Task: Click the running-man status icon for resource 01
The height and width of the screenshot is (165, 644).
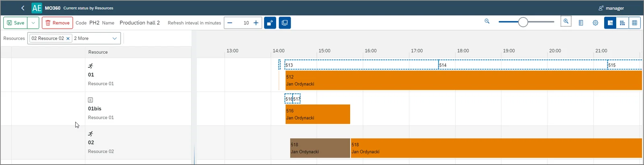Action: point(91,66)
